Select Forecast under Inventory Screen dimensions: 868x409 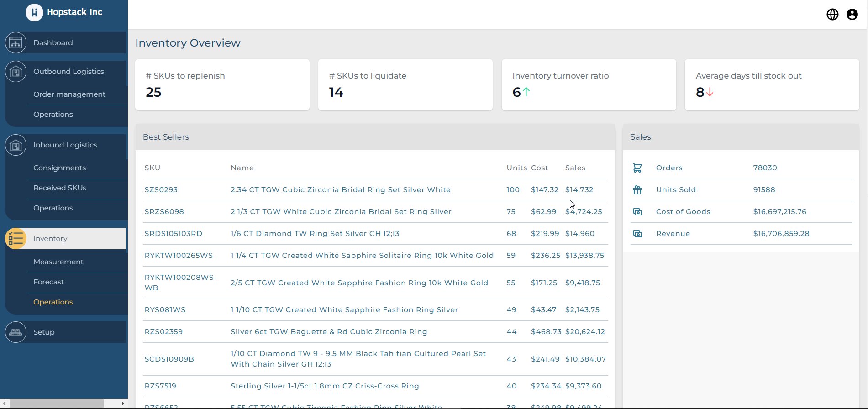(x=48, y=282)
